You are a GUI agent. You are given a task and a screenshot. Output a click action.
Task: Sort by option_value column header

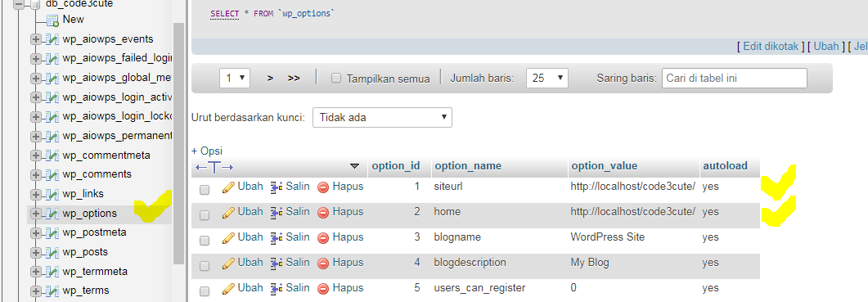[604, 165]
